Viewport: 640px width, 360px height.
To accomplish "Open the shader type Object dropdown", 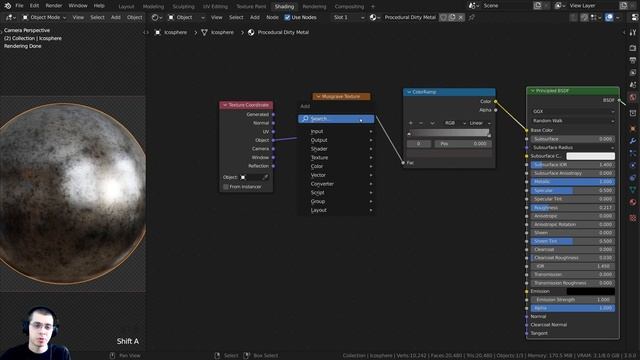I will pyautogui.click(x=186, y=18).
